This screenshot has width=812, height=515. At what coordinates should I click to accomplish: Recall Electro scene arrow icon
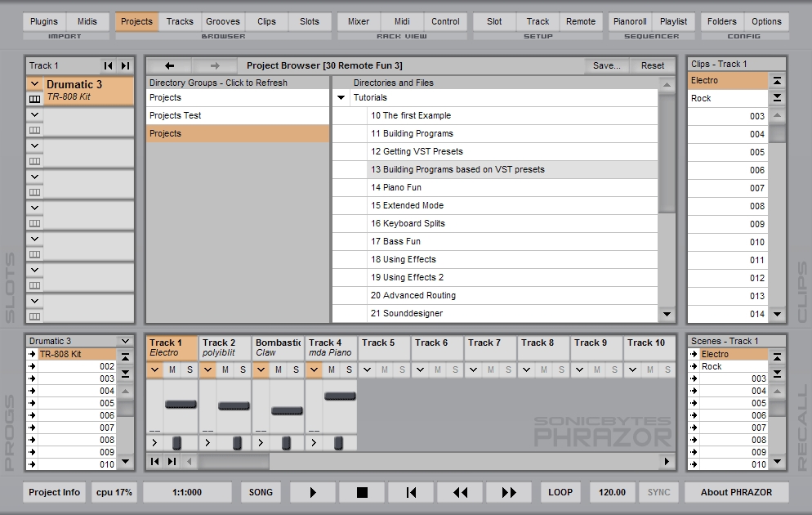(694, 355)
